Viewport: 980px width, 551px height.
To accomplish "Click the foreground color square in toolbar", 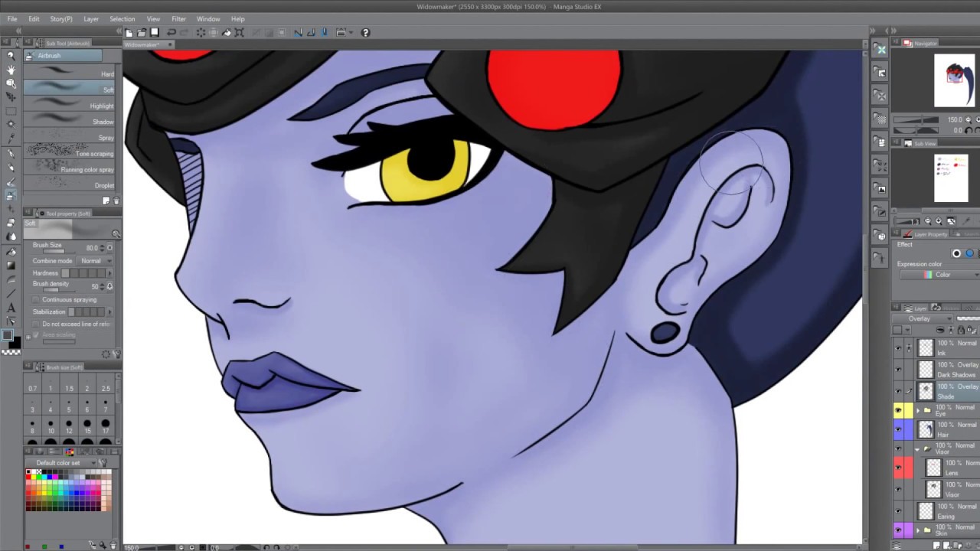I will click(7, 335).
